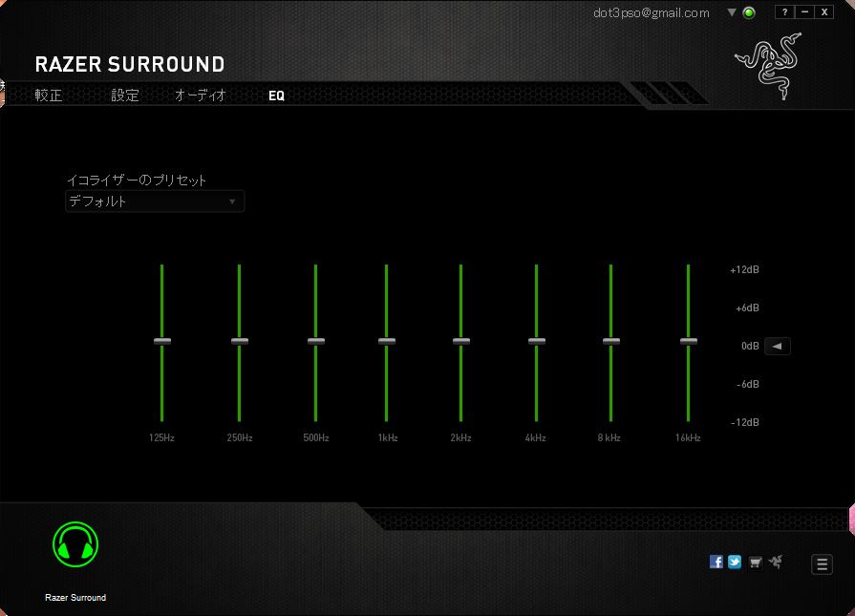855x616 pixels.
Task: Click the 4kHz band slider handle
Action: [537, 341]
